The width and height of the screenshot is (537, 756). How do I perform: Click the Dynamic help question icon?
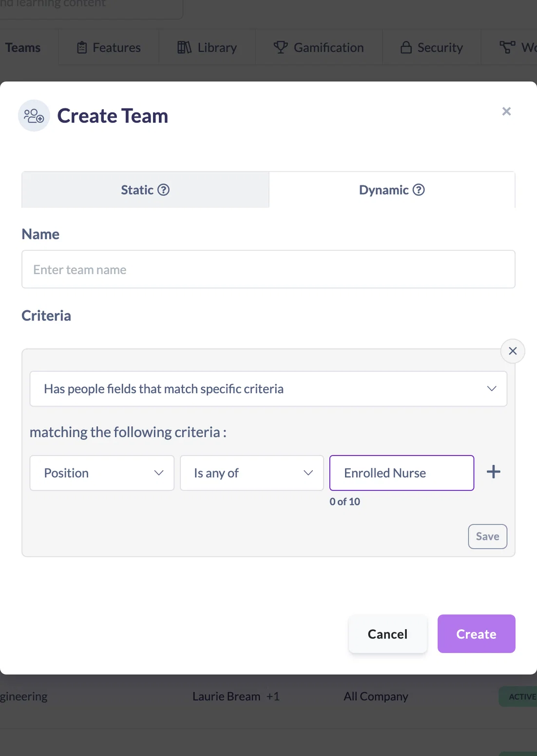[419, 190]
